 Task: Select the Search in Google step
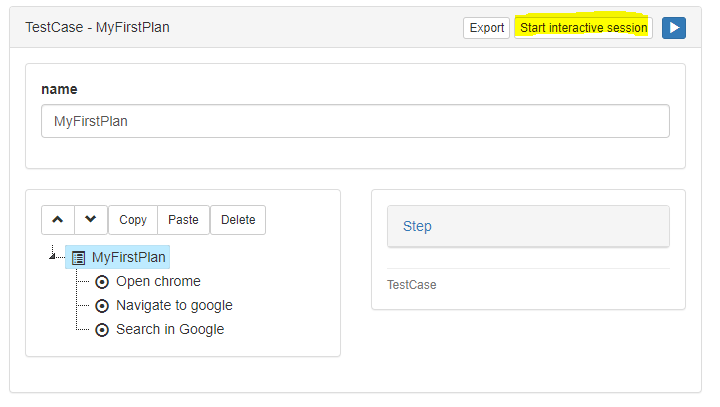[170, 329]
